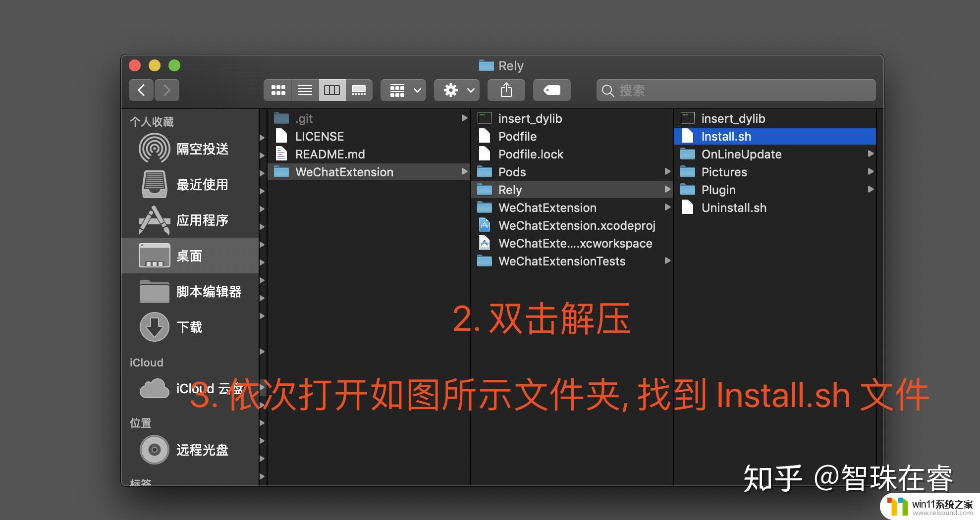Select insert_dylib in the Rely column
Screen dimensions: 980x520
[775, 118]
